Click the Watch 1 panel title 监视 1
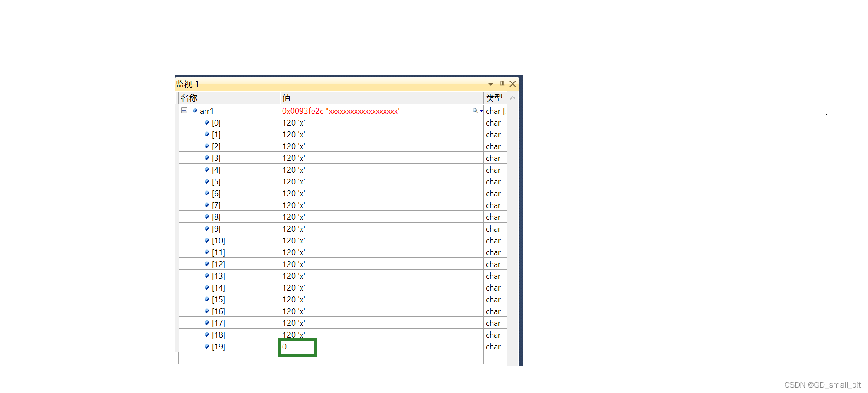 [187, 84]
